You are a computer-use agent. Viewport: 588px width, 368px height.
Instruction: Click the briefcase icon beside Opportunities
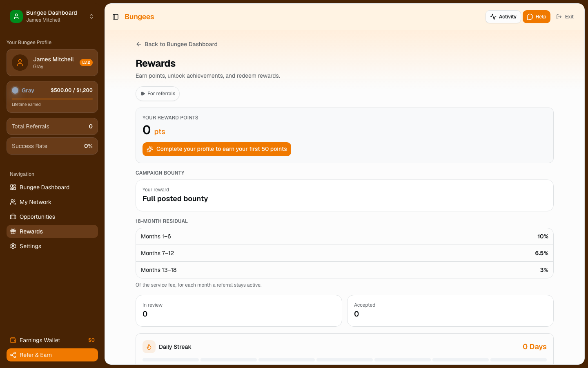[x=13, y=217]
